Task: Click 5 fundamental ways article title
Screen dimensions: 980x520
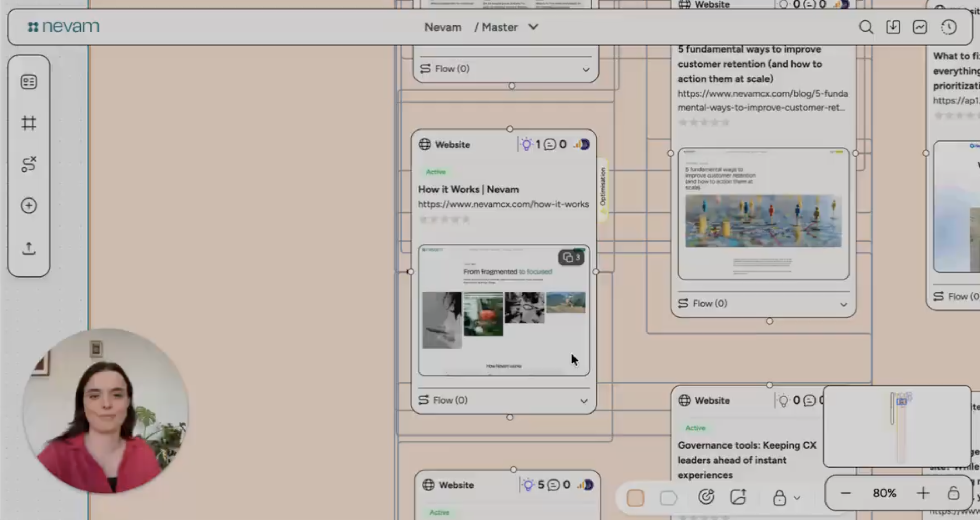Action: [x=750, y=64]
